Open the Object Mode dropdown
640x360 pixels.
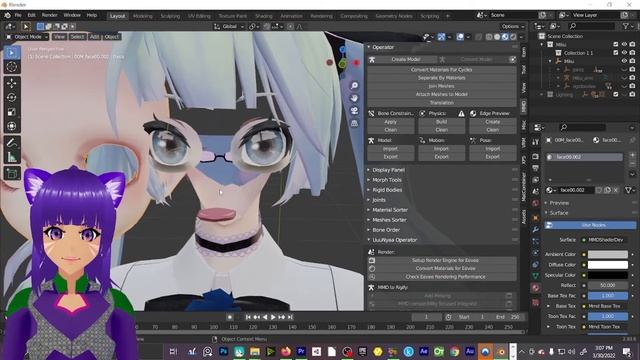(x=27, y=37)
